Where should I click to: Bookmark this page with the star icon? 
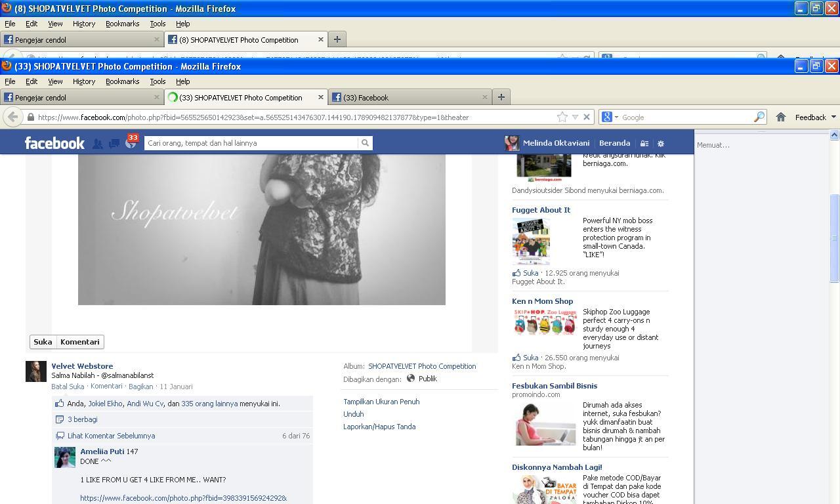click(562, 117)
